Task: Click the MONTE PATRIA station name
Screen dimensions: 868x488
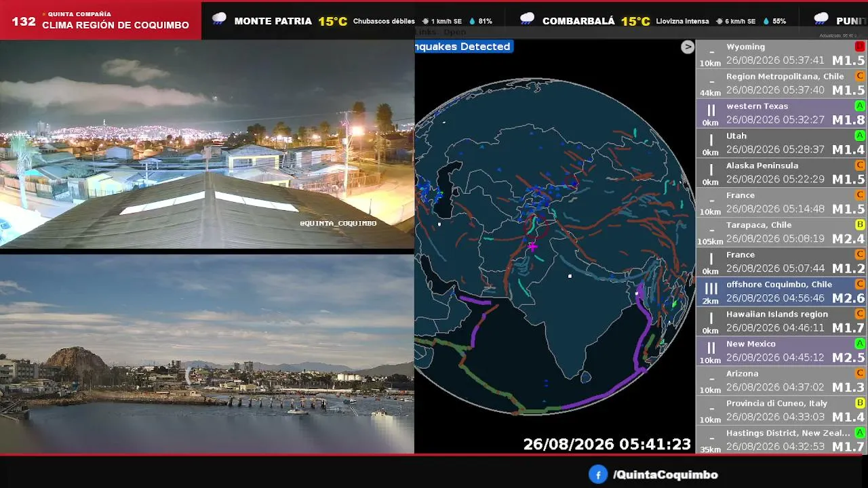Action: click(273, 21)
